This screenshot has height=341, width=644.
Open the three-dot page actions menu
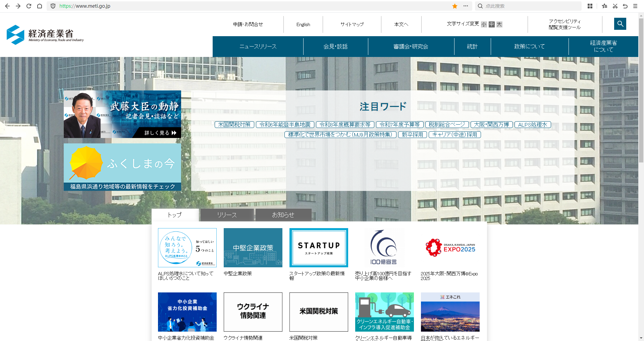tap(466, 6)
